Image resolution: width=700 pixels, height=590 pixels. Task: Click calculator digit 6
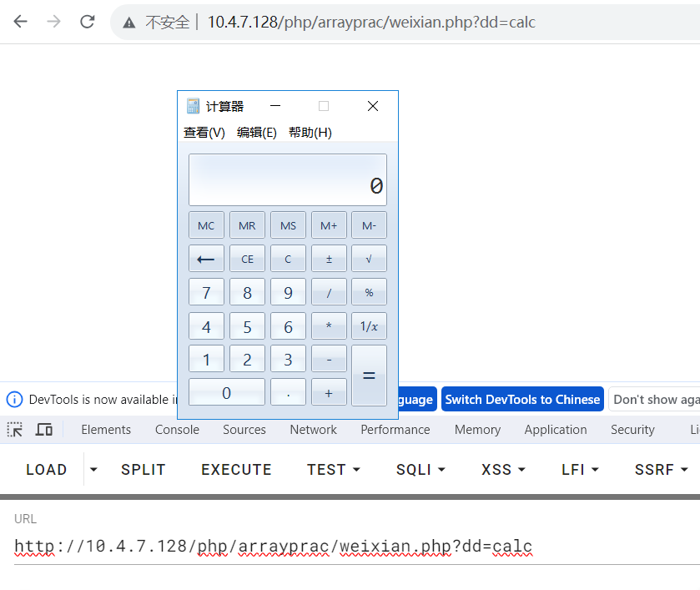point(288,326)
